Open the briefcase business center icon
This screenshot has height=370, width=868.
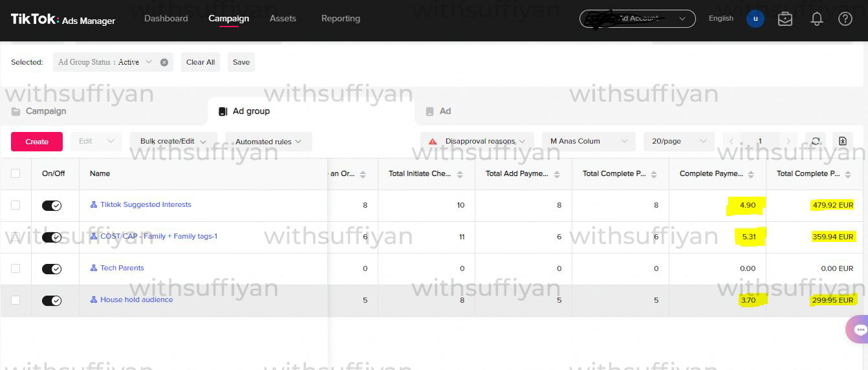point(785,19)
